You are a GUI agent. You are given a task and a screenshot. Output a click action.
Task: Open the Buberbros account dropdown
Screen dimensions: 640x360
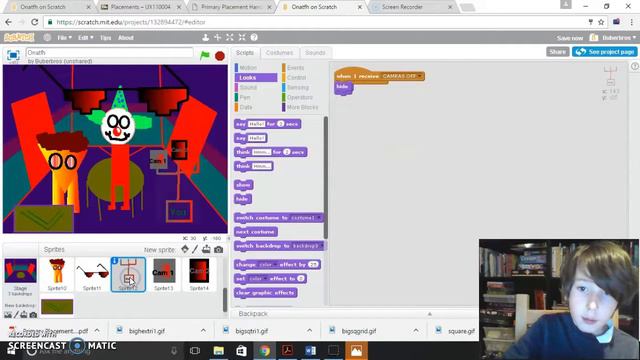tap(619, 38)
